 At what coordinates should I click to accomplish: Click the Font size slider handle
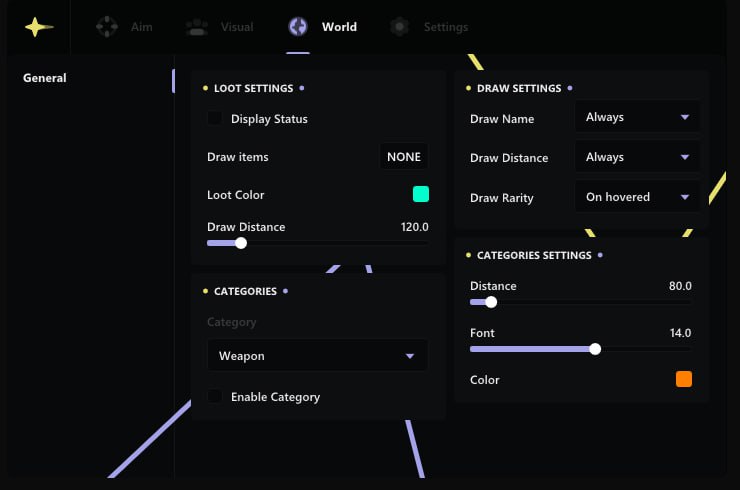[596, 349]
